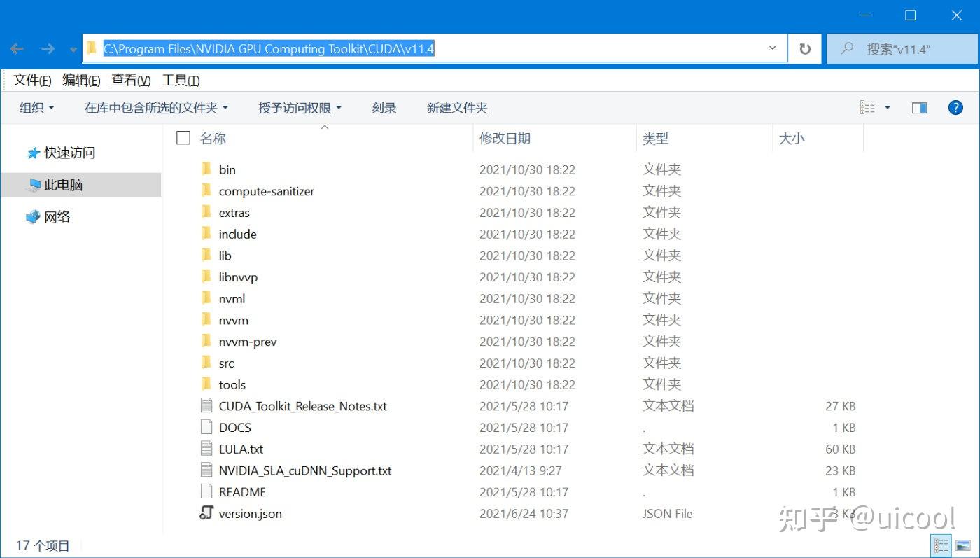Select the file name version.json
The image size is (980, 558).
tap(251, 514)
